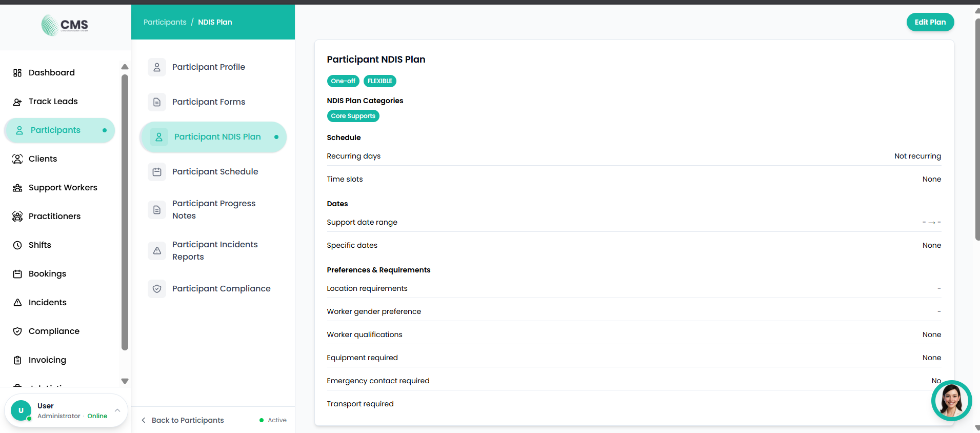Click the Participant Progress Notes document icon
This screenshot has height=433, width=980.
pyautogui.click(x=157, y=210)
